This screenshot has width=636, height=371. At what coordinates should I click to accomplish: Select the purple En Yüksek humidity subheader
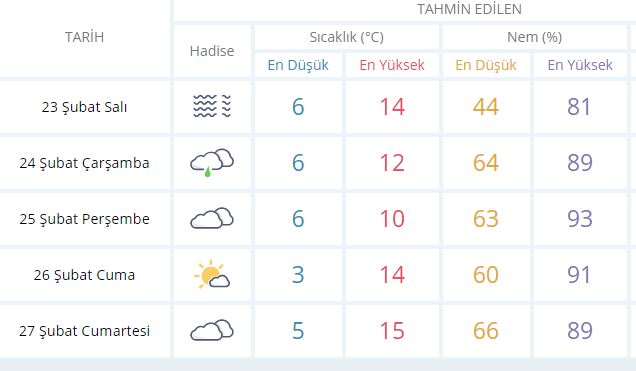pos(580,65)
